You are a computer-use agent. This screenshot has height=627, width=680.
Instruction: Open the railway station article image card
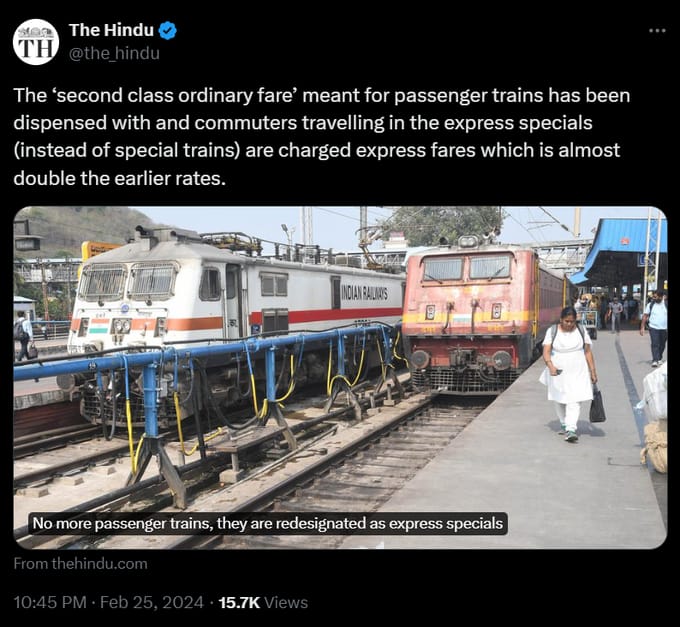[340, 377]
